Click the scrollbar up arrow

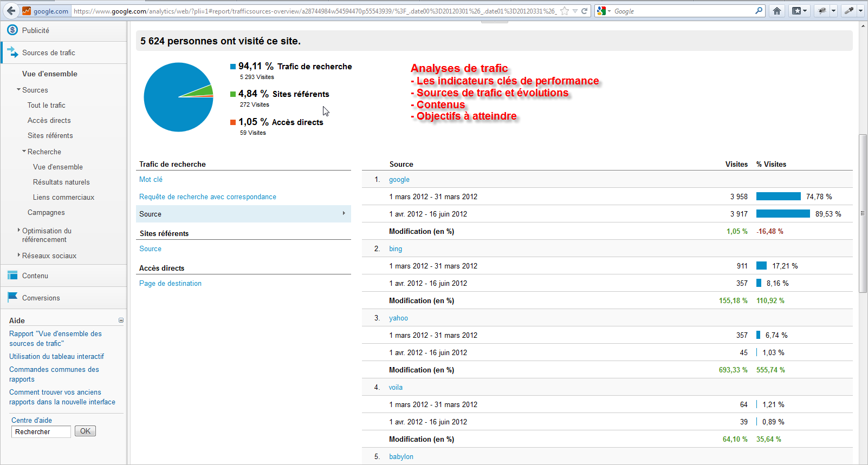863,25
